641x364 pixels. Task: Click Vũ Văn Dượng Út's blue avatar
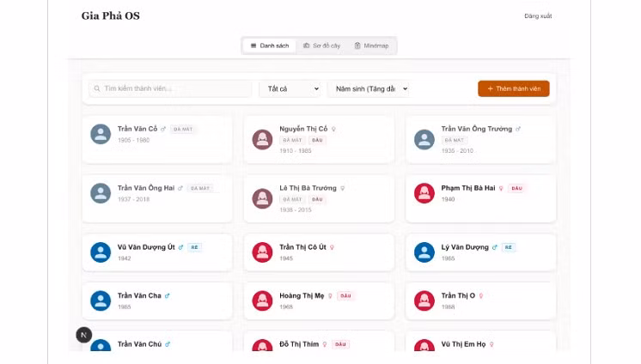[x=101, y=252]
